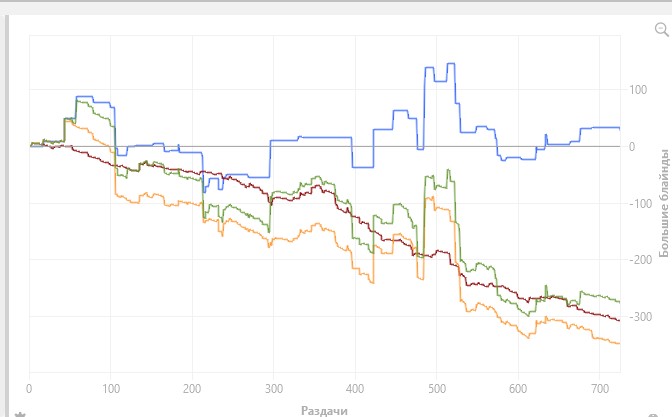The height and width of the screenshot is (417, 672).
Task: Open the gear settings icon below chart
Action: (20, 414)
